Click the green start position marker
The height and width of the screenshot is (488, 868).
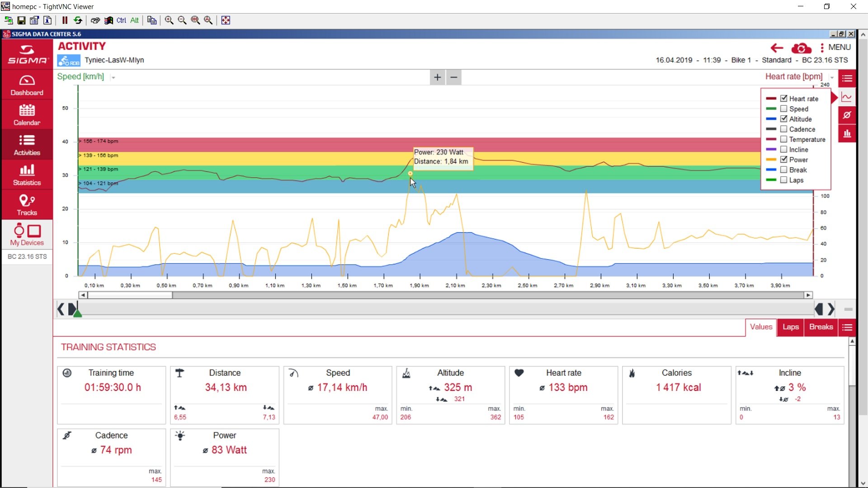point(78,313)
